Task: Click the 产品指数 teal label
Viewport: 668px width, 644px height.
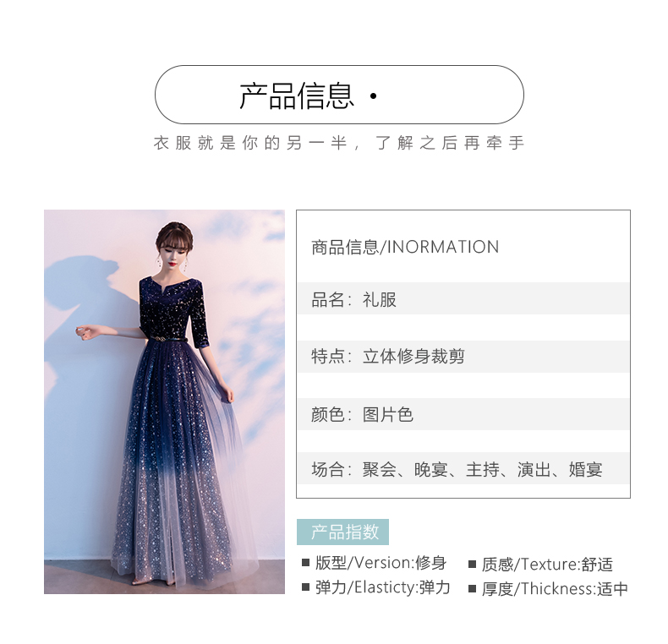Action: click(342, 532)
